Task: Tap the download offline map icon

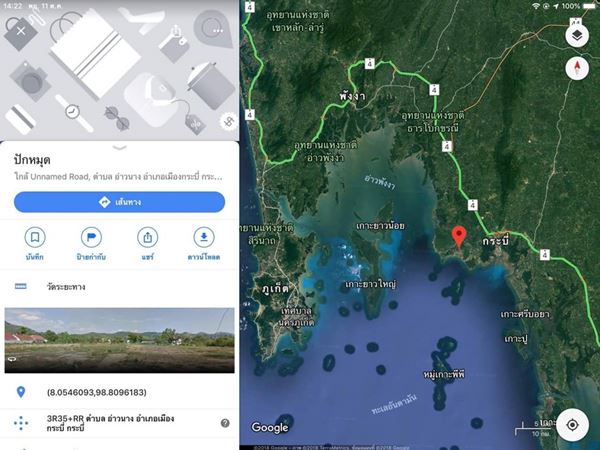Action: pyautogui.click(x=204, y=237)
